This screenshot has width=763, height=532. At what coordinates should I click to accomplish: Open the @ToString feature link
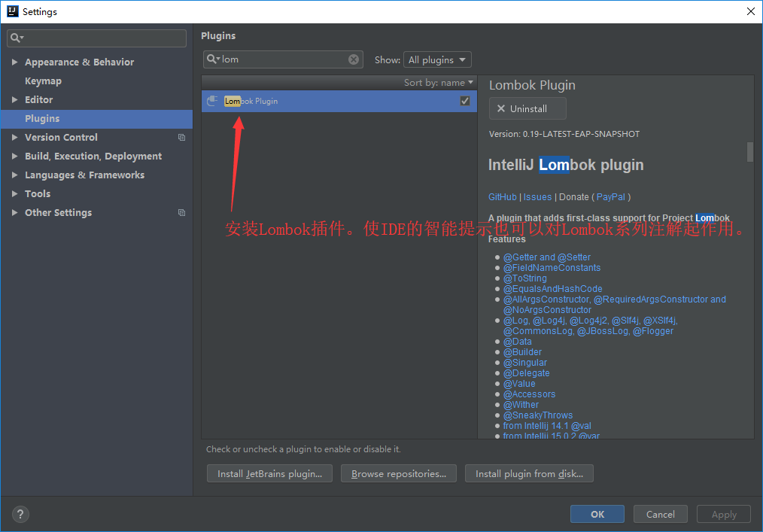(525, 278)
